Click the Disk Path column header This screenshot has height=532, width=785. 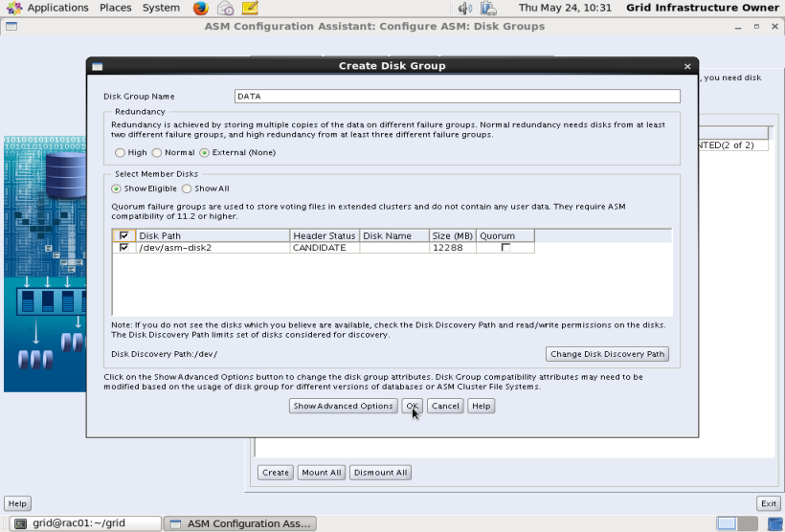(x=213, y=235)
